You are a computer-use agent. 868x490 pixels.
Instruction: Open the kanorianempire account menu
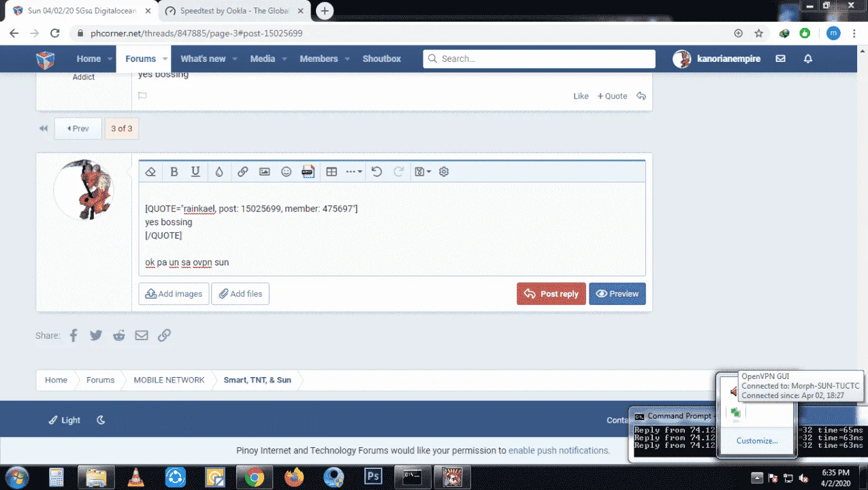pyautogui.click(x=717, y=59)
